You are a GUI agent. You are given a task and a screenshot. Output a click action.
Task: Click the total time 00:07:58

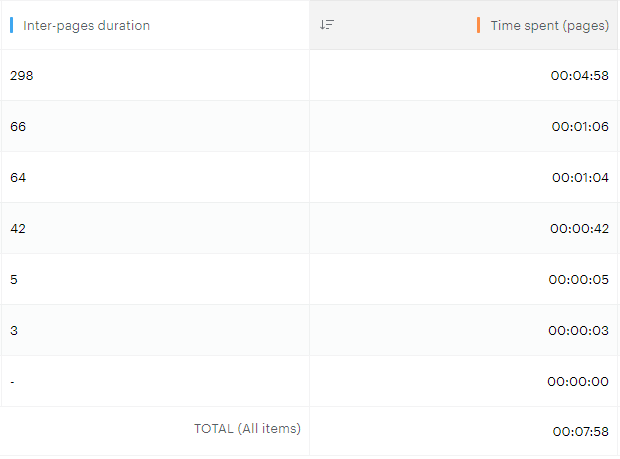point(580,432)
